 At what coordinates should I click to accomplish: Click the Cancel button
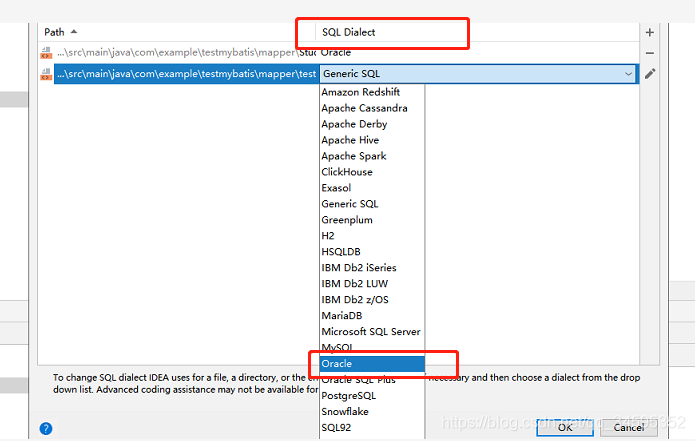click(x=629, y=427)
